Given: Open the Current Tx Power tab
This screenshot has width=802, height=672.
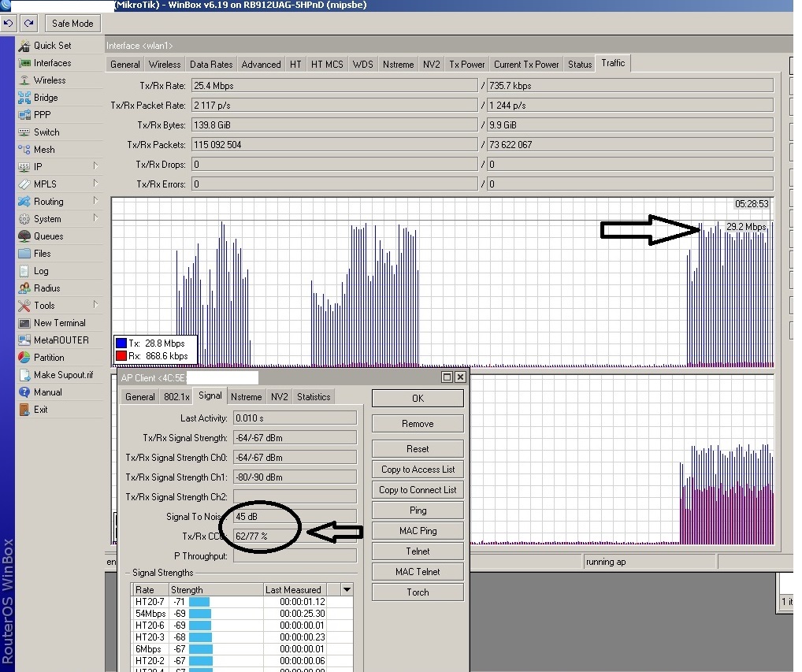Looking at the screenshot, I should point(526,65).
